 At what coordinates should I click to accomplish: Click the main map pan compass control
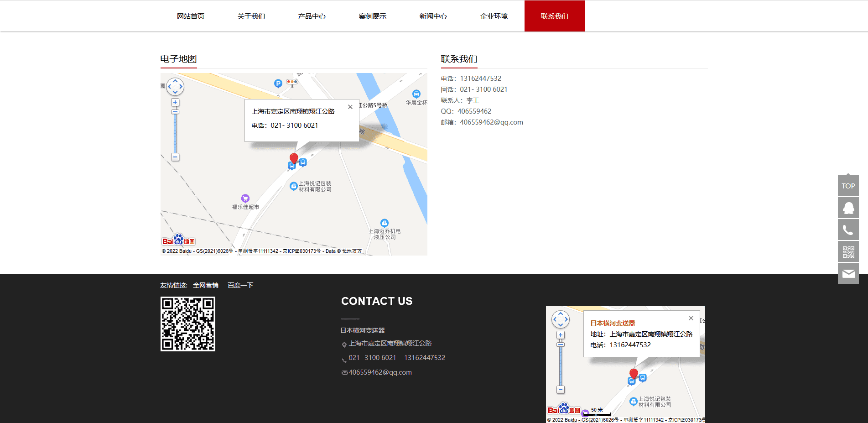pos(175,86)
